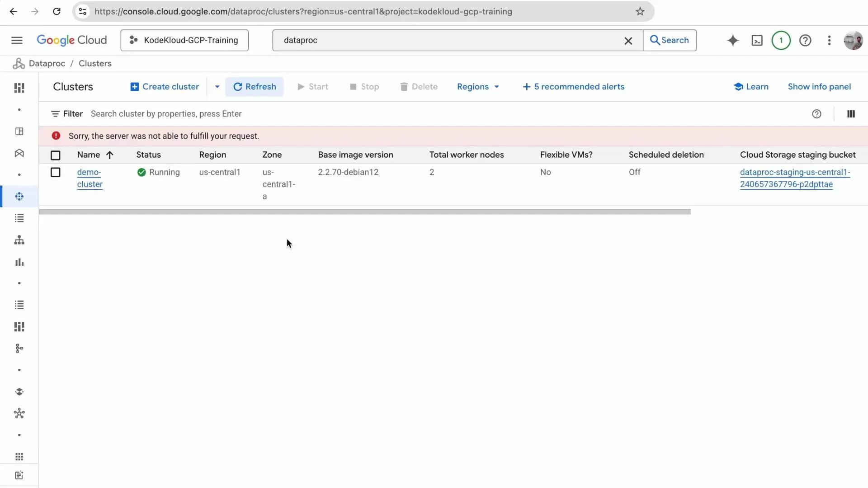Image resolution: width=868 pixels, height=488 pixels.
Task: Select the demo-cluster row checkbox
Action: [x=55, y=173]
